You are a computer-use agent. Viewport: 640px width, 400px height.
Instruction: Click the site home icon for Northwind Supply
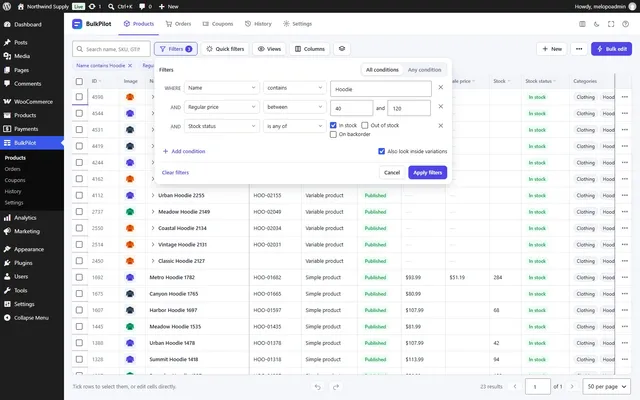[x=21, y=7]
